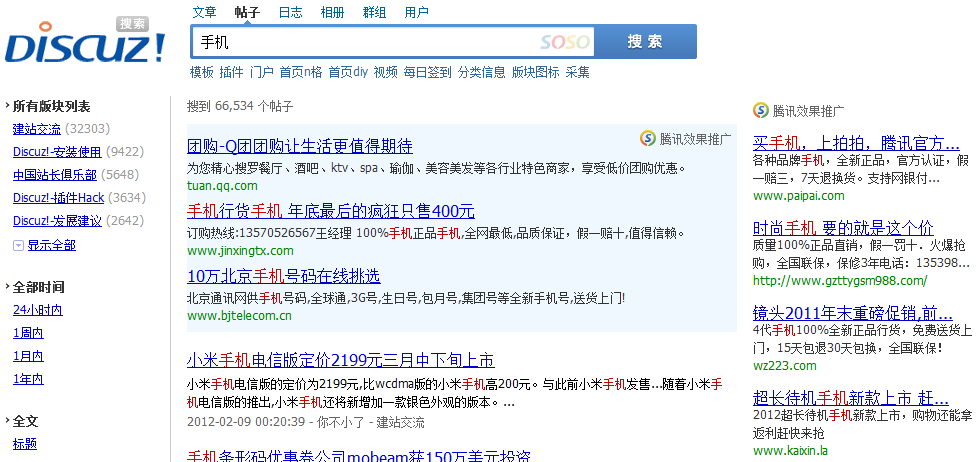The height and width of the screenshot is (462, 980).
Task: Click hot keyword 分类信息
Action: [x=481, y=73]
